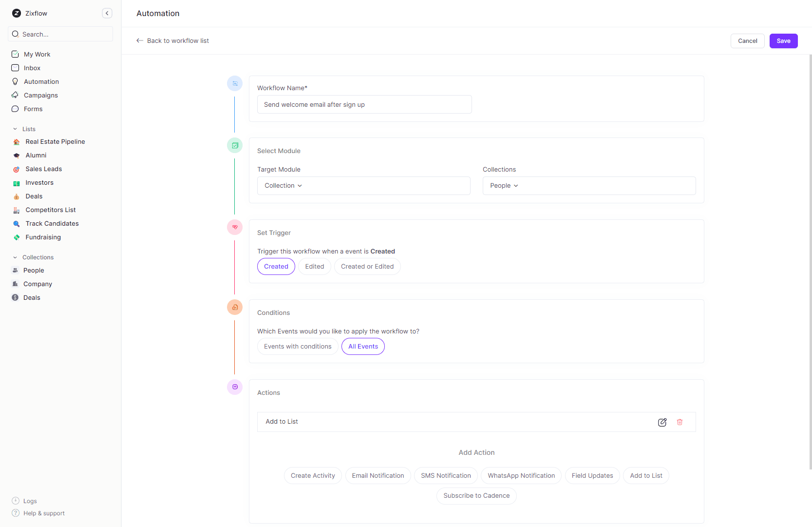The image size is (812, 527).
Task: Select the Edited trigger option
Action: coord(314,266)
